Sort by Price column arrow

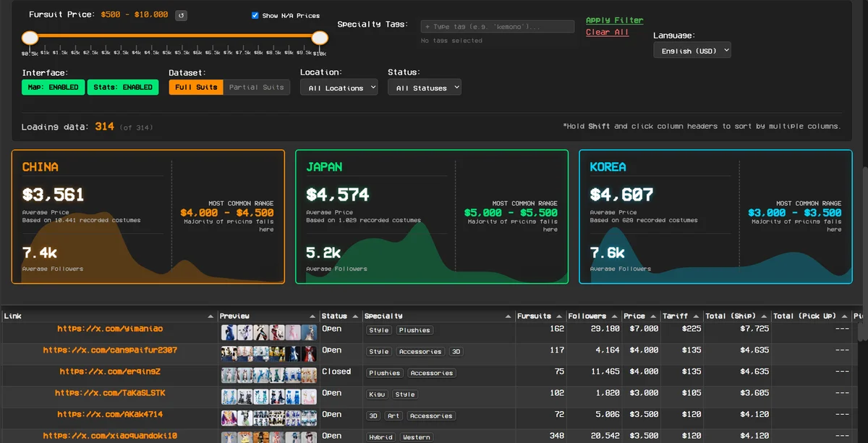[x=653, y=316]
